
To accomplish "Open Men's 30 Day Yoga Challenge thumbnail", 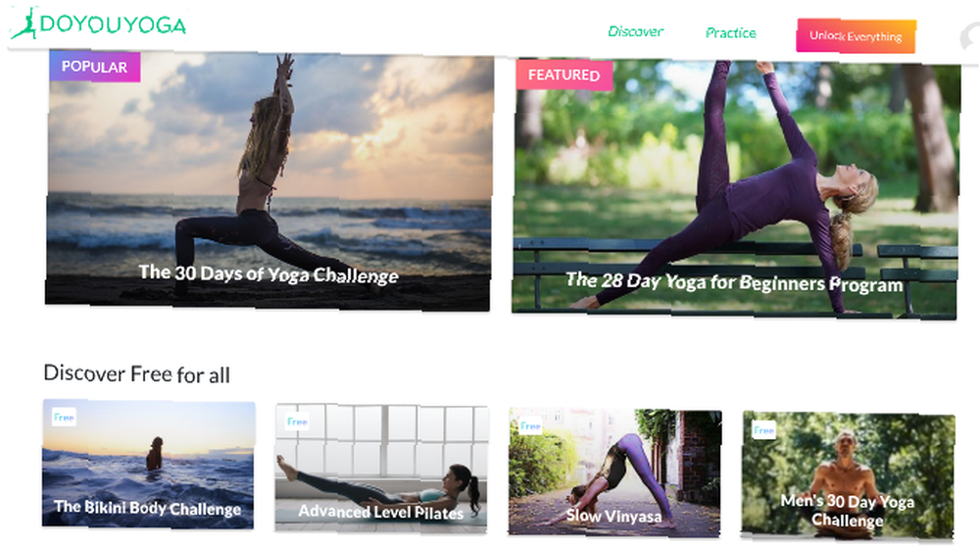I will click(848, 475).
